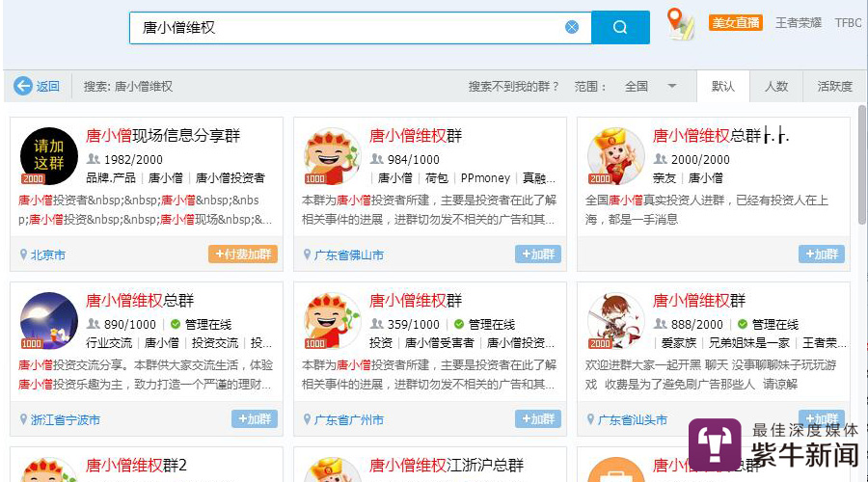Click location pin icon beside 广东省汕头市
This screenshot has height=482, width=868.
[x=590, y=419]
